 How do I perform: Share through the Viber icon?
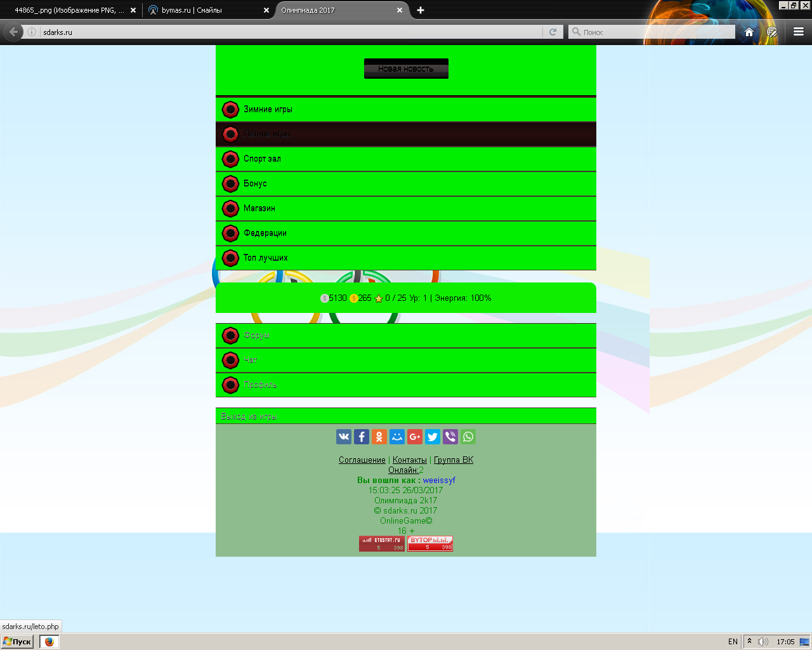(x=450, y=437)
